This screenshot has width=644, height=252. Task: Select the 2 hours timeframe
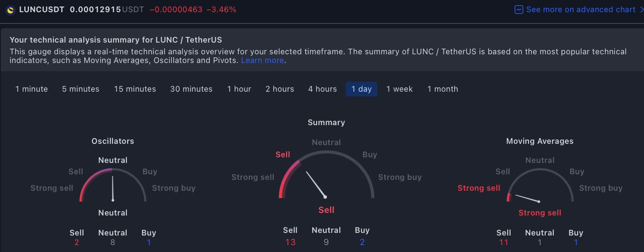[x=280, y=89]
